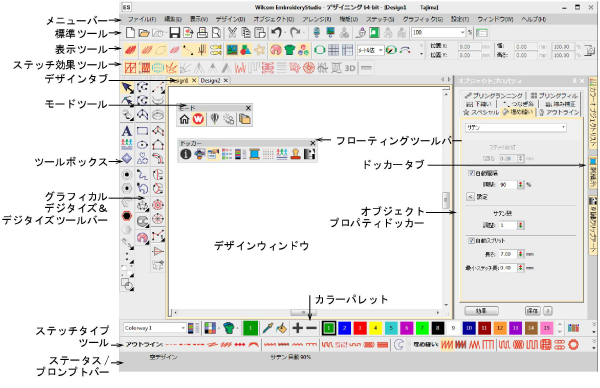Close the Mode floating toolbar
The width and height of the screenshot is (600, 388).
[x=248, y=108]
